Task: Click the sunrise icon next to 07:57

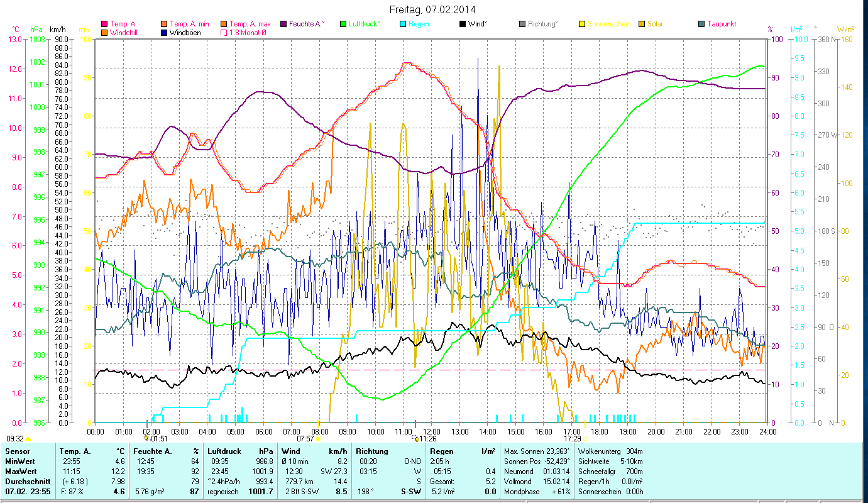Action: (x=319, y=439)
